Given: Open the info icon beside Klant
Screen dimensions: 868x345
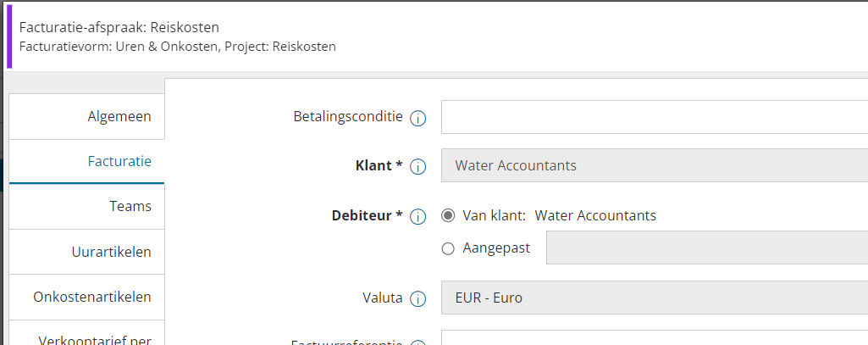Looking at the screenshot, I should tap(418, 167).
